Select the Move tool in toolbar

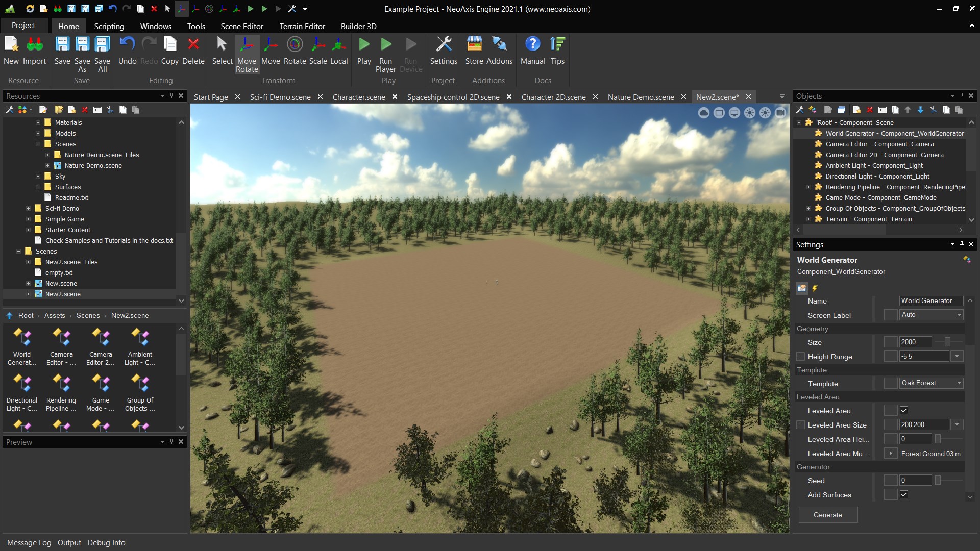[x=270, y=51]
